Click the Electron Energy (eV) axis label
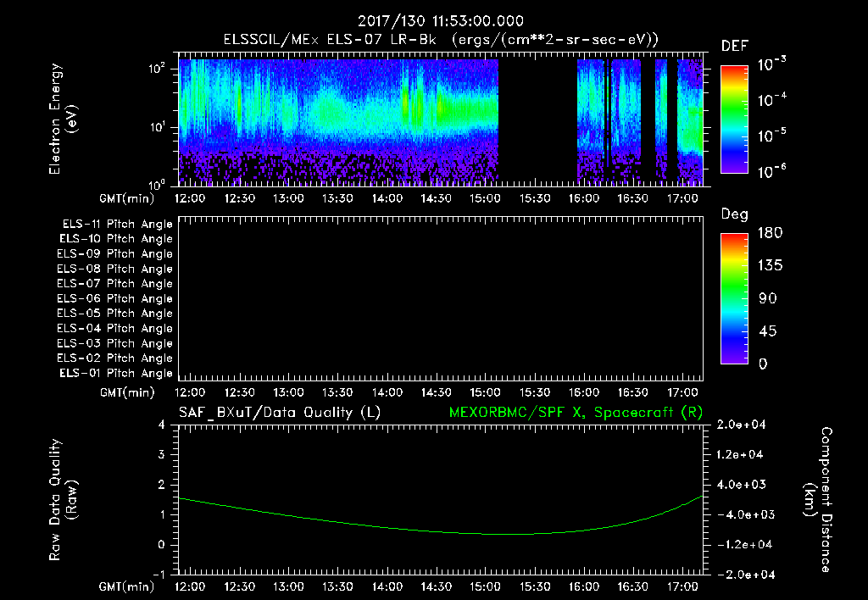868x600 pixels. pyautogui.click(x=63, y=119)
